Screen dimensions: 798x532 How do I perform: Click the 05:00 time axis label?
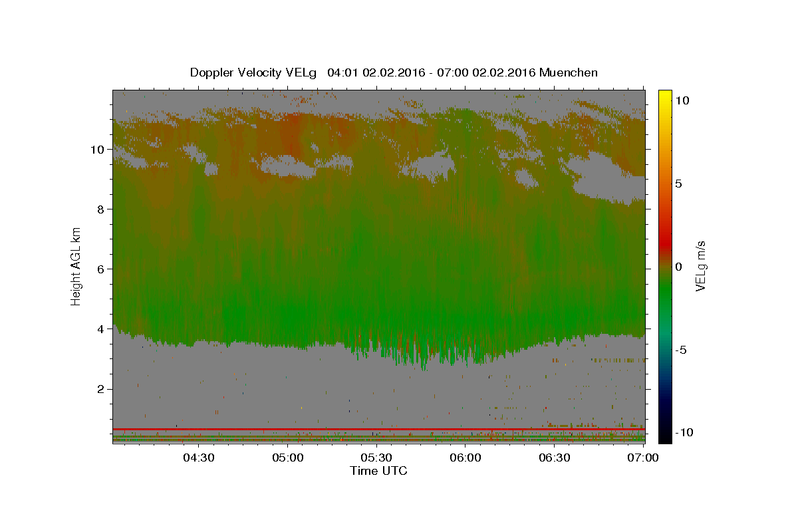[287, 458]
